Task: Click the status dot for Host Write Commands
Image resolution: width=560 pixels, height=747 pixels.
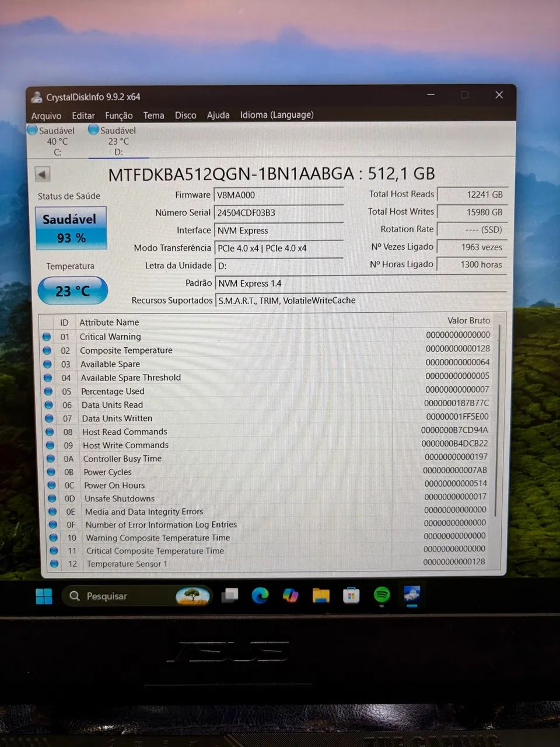Action: (50, 445)
